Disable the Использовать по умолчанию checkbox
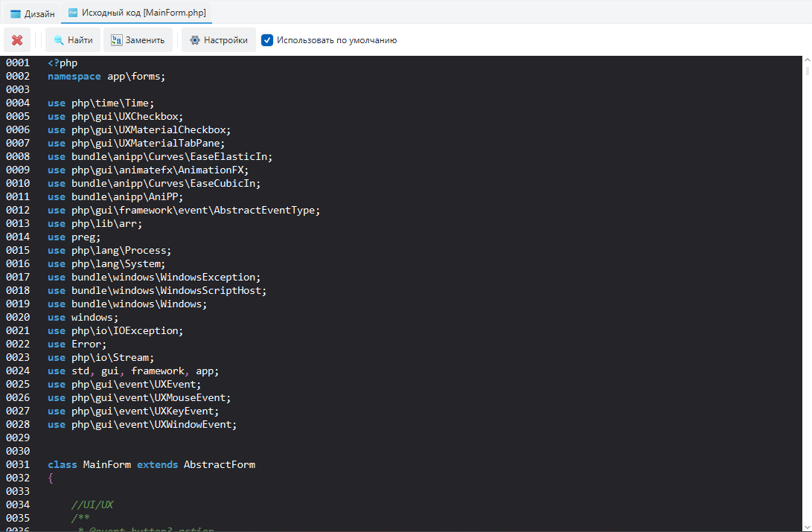 [267, 40]
